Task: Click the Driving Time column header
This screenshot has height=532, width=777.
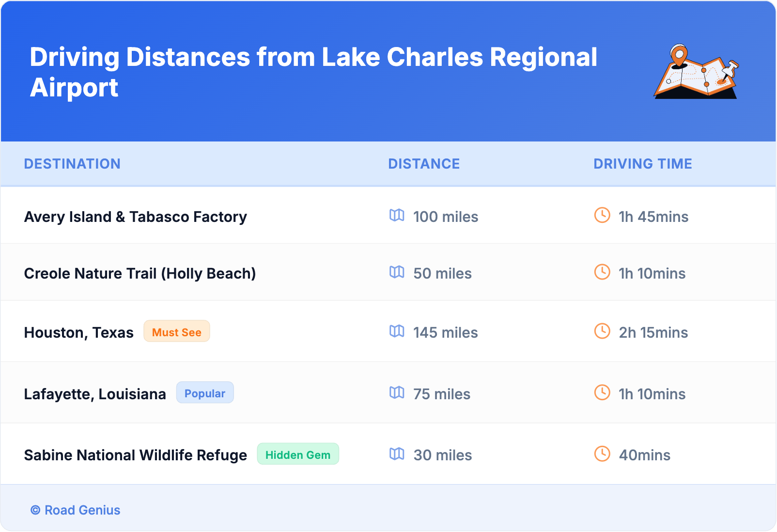Action: point(643,164)
